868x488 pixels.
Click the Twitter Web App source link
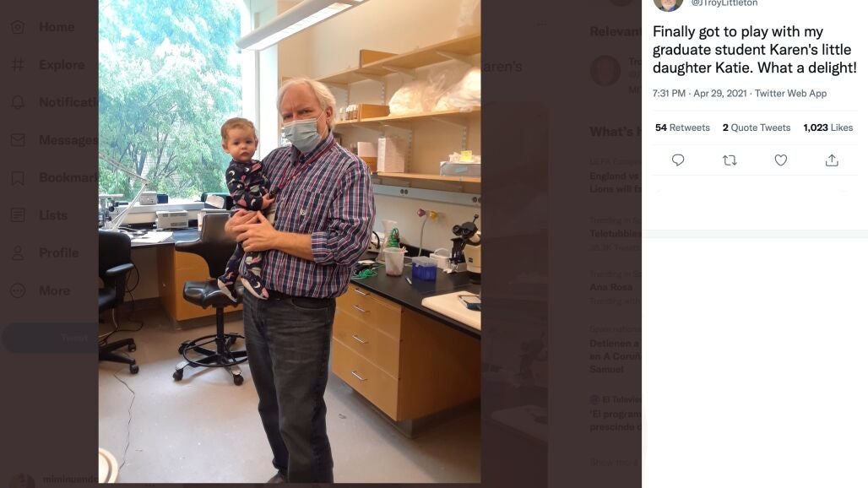coord(790,93)
